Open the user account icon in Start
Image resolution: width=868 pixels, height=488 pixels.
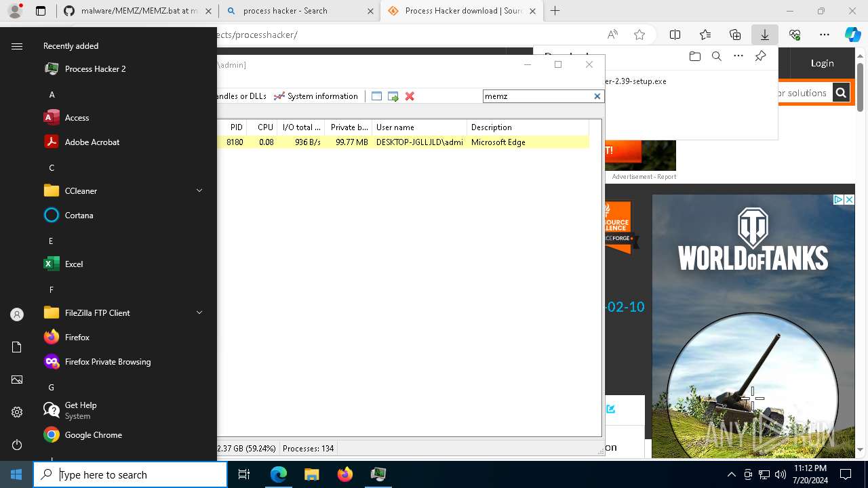point(17,314)
